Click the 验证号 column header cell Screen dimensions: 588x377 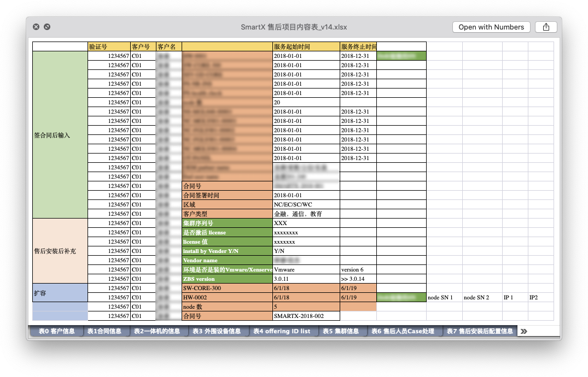[x=109, y=47]
